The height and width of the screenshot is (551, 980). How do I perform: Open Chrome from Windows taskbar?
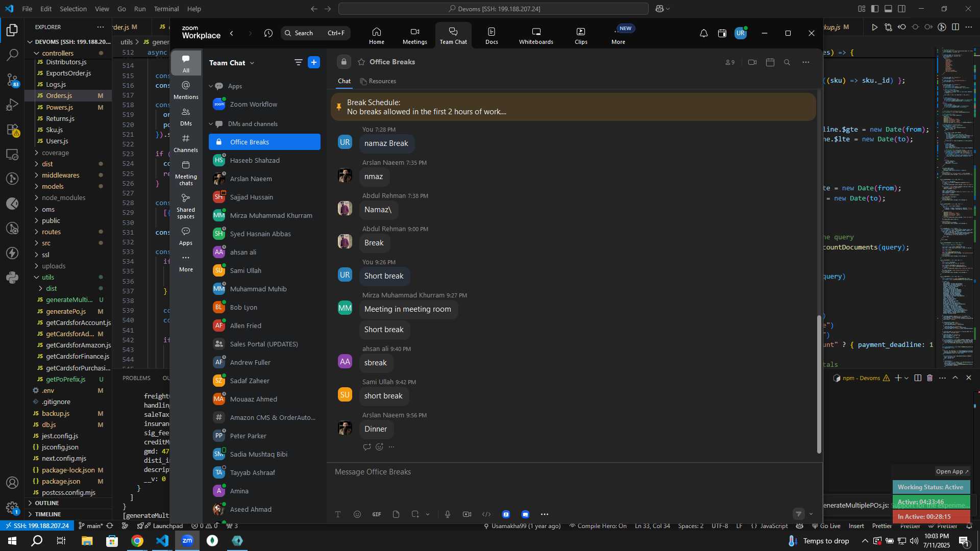click(137, 541)
